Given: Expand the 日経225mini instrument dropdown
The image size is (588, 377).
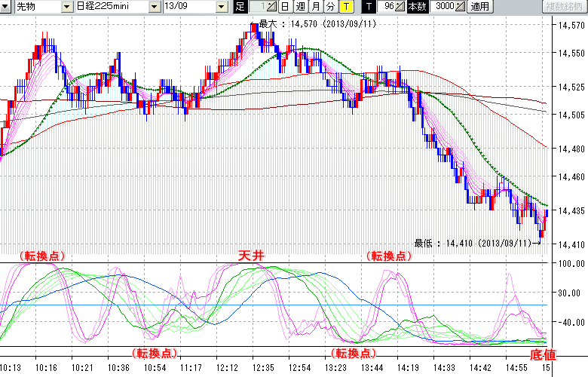Looking at the screenshot, I should [x=154, y=7].
